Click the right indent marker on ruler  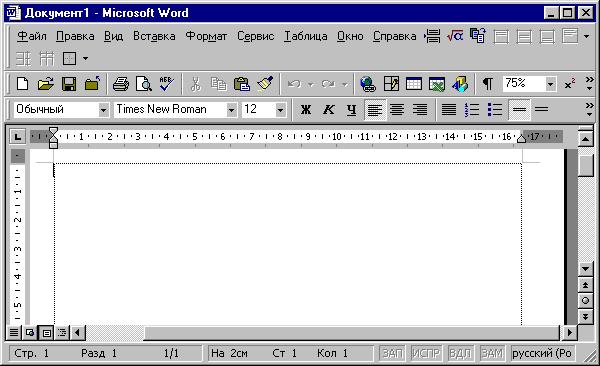(521, 139)
